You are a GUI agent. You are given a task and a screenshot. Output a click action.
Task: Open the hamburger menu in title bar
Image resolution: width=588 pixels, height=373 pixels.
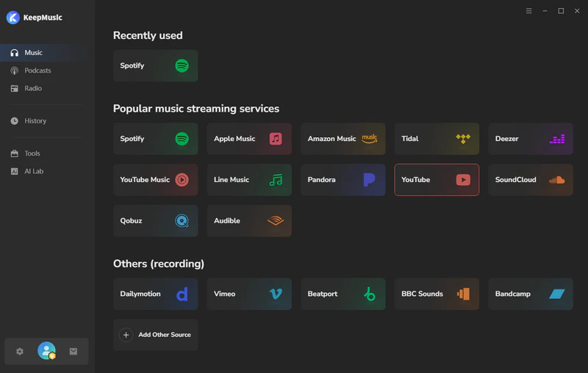coord(529,11)
